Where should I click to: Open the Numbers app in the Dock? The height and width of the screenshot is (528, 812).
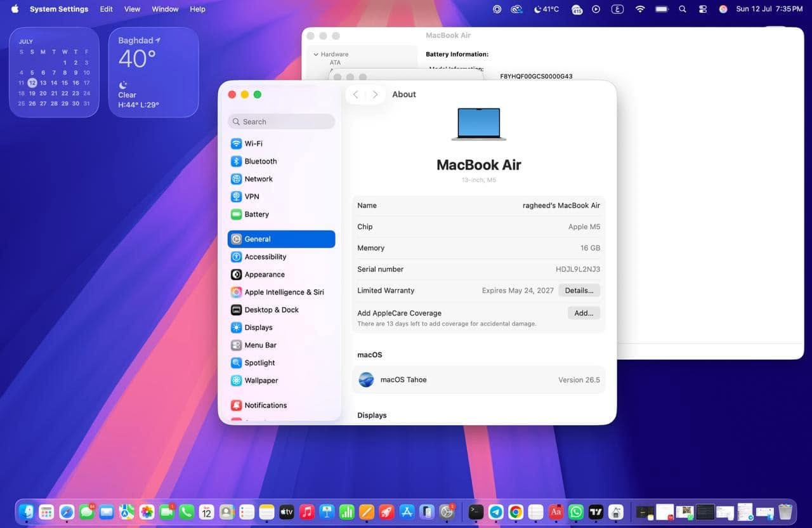click(x=346, y=512)
